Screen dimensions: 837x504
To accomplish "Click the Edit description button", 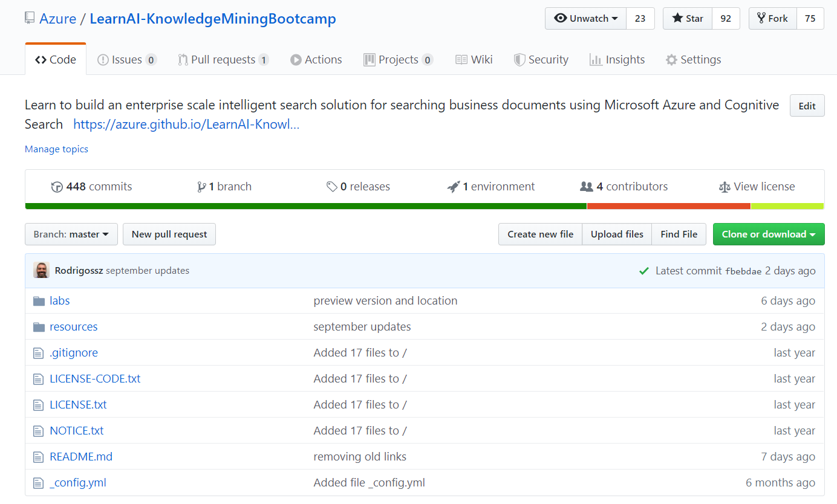I will coord(807,106).
